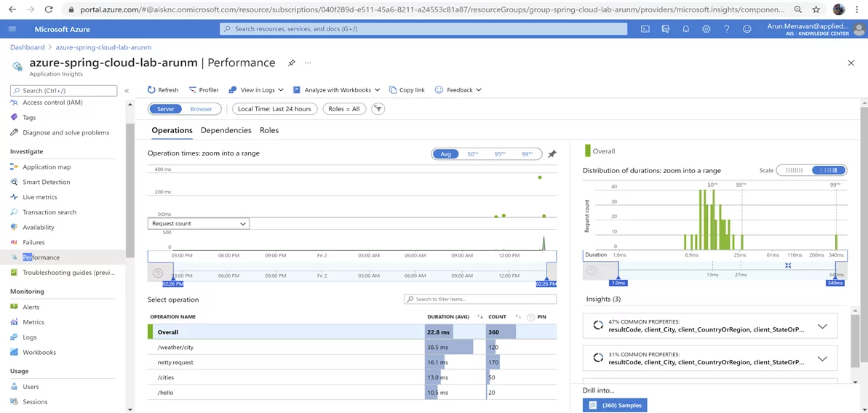Select the Avg aggregation option

coord(445,154)
